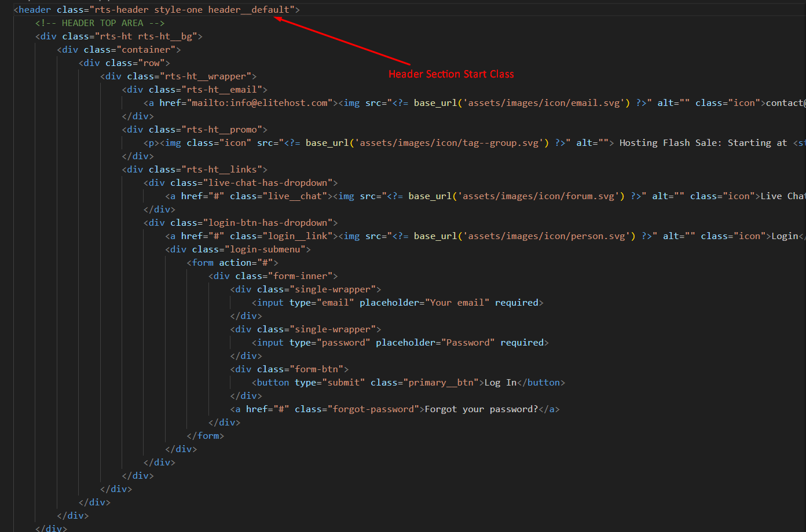
Task: Click the tag--group.svg image path
Action: coord(451,143)
